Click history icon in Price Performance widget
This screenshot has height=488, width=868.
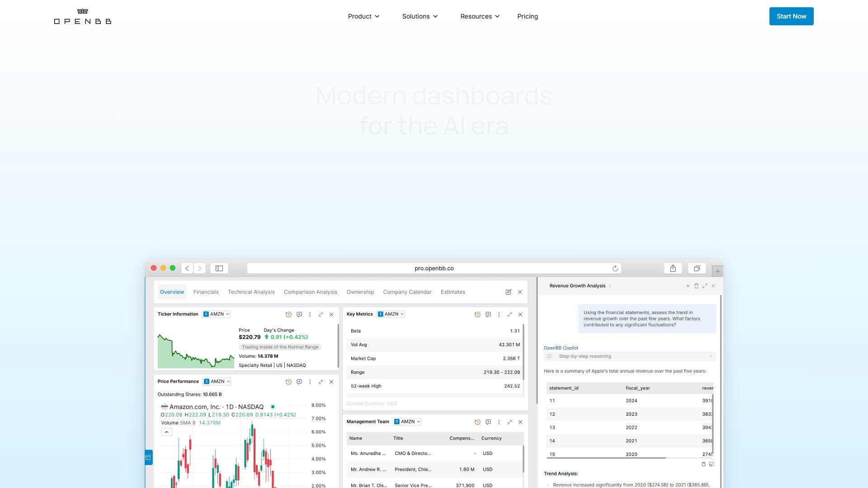click(288, 382)
